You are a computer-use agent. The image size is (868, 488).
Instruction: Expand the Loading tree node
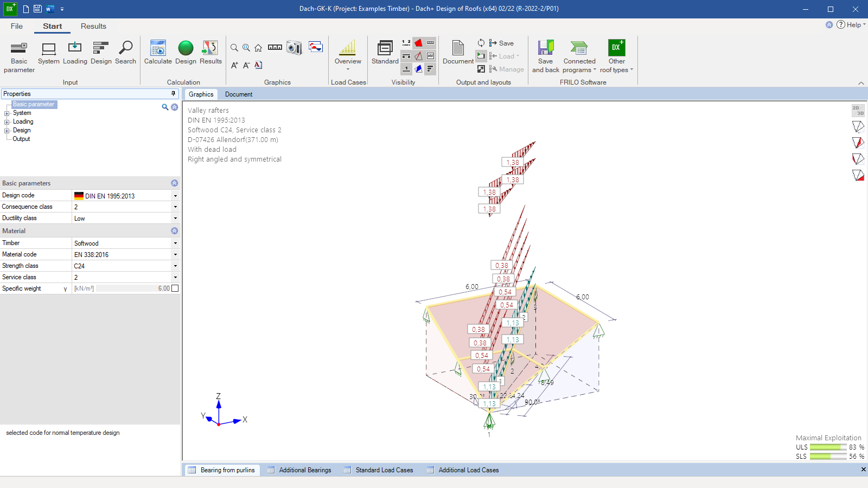click(7, 122)
